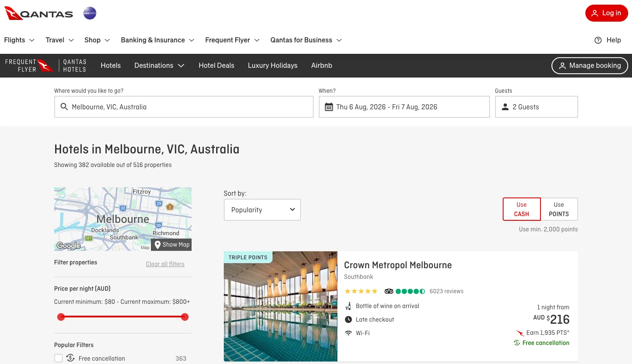The height and width of the screenshot is (364, 632).
Task: Click the calendar icon in the date field
Action: 329,107
